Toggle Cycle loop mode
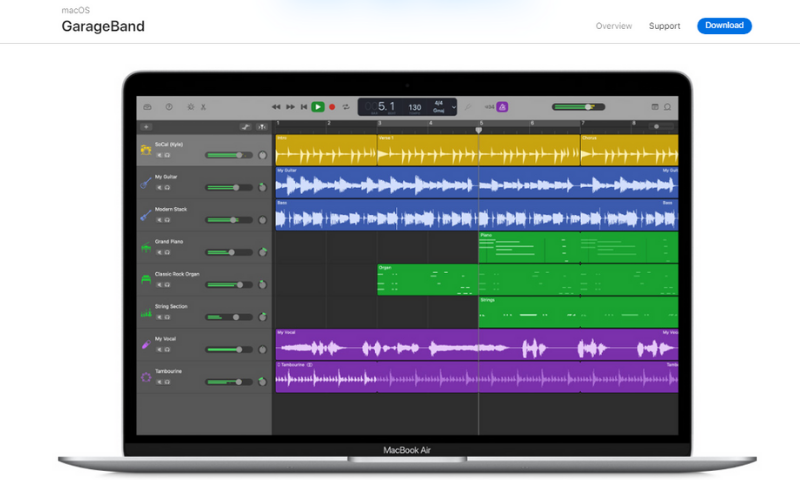The image size is (800, 500). tap(346, 107)
